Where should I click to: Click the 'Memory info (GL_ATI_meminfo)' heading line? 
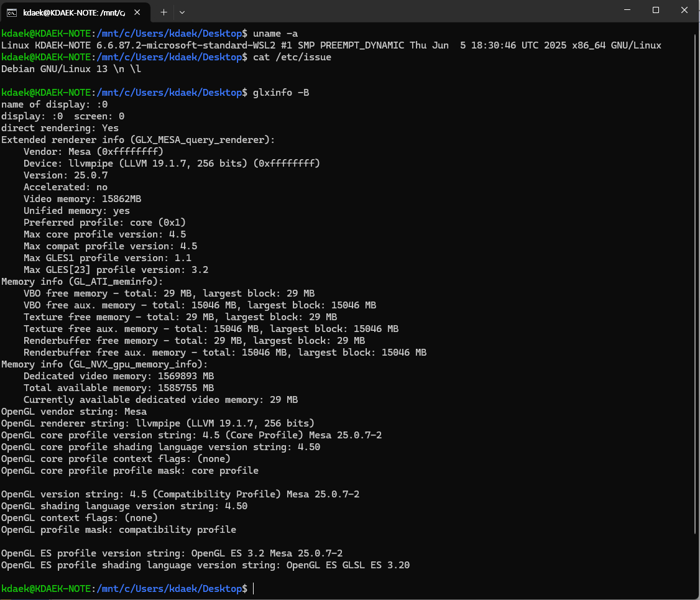(x=83, y=282)
